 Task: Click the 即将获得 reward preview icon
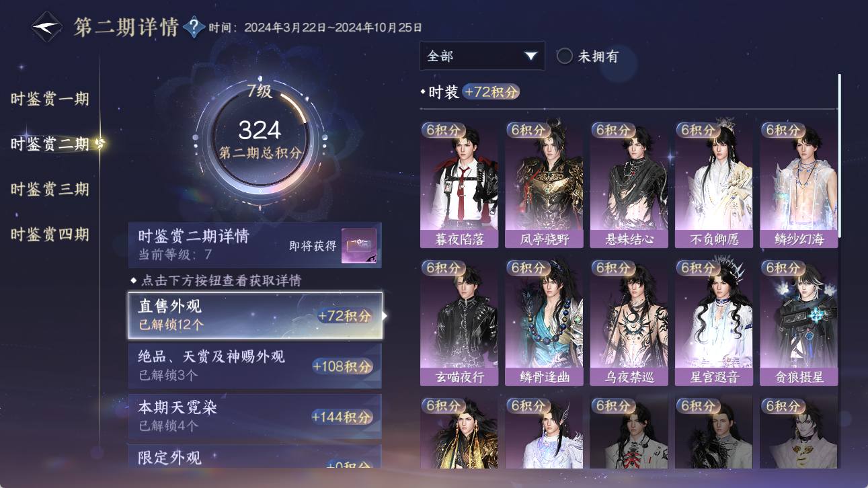358,246
